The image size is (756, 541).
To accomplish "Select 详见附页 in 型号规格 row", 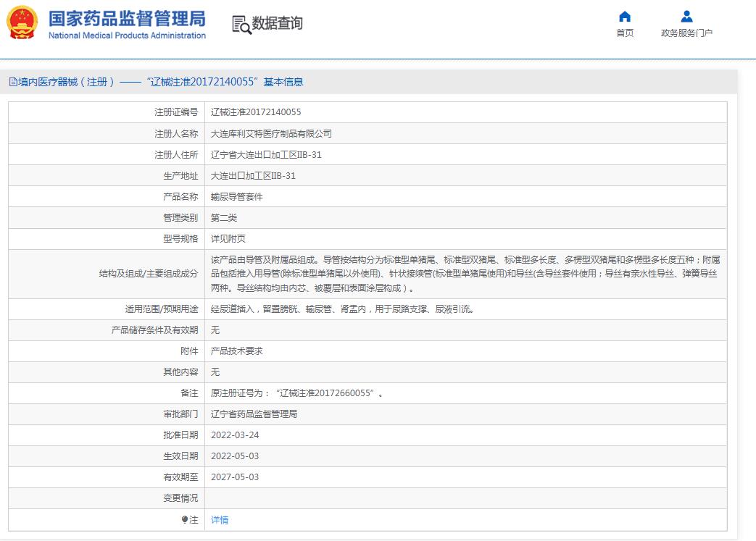I will click(x=228, y=238).
